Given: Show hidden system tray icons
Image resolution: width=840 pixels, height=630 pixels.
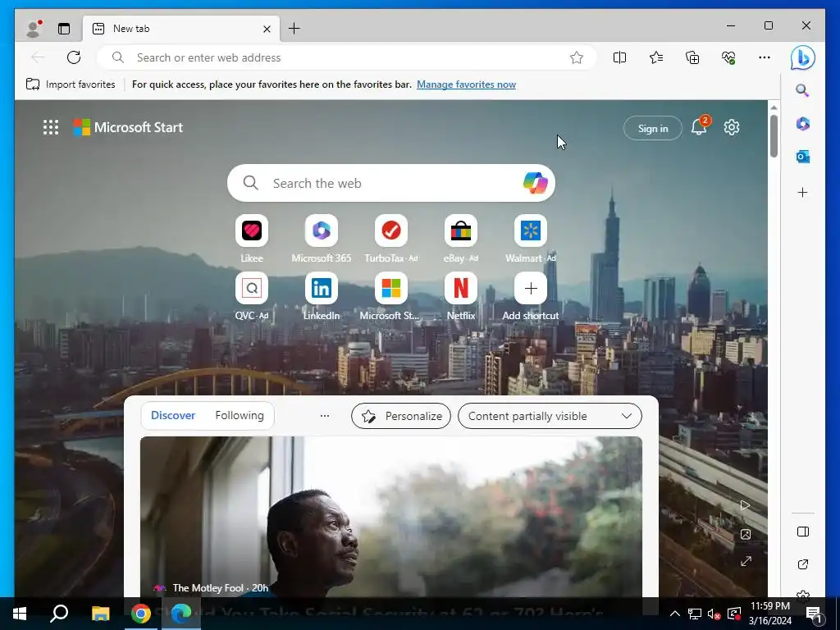Looking at the screenshot, I should (x=674, y=614).
